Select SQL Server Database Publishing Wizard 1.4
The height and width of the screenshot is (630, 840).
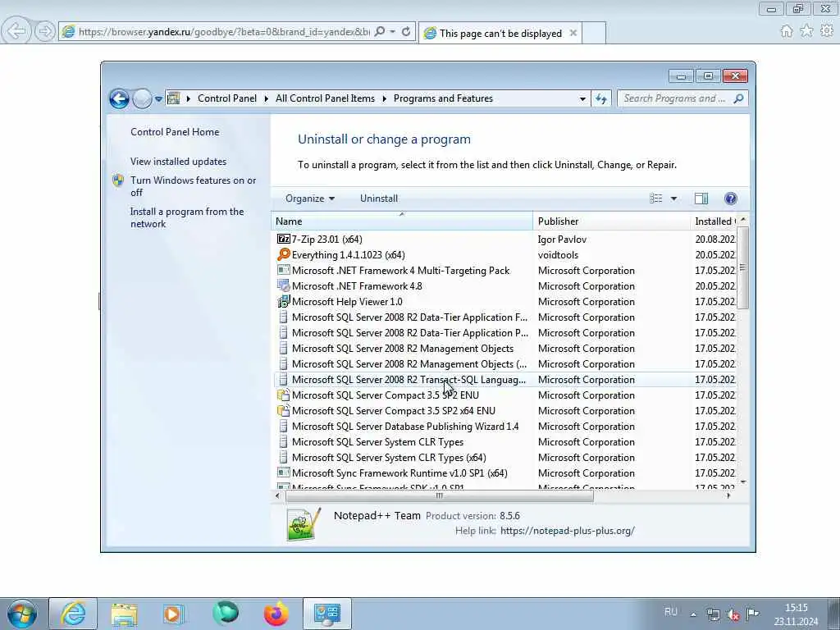tap(405, 427)
